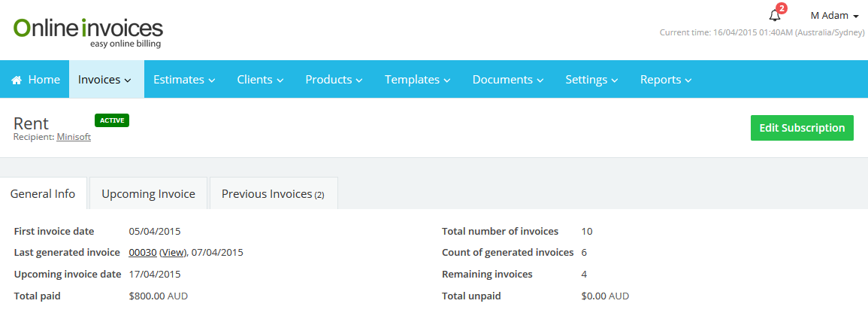
Task: Open the Clients dropdown menu
Action: pos(260,80)
